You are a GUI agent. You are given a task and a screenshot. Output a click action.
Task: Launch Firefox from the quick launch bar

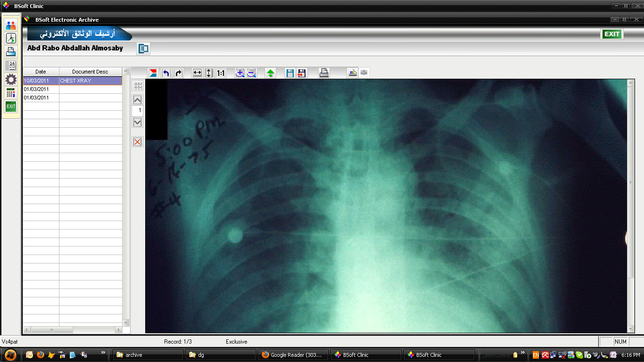click(x=40, y=354)
